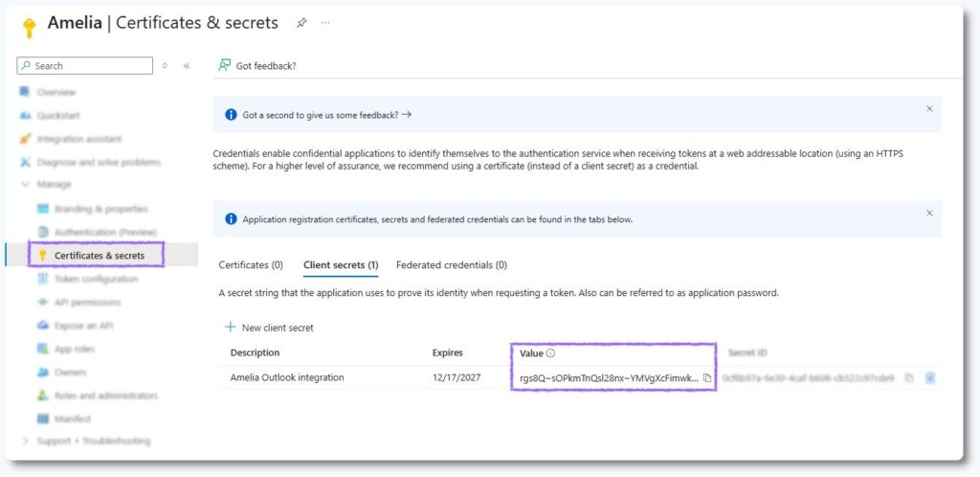Expand Support + Troubleshooting section
Image resolution: width=980 pixels, height=477 pixels.
click(26, 441)
